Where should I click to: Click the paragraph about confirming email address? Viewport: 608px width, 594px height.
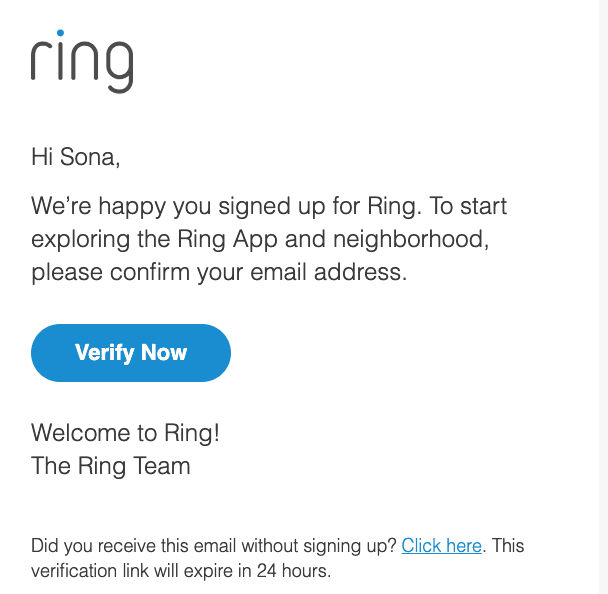click(x=268, y=239)
